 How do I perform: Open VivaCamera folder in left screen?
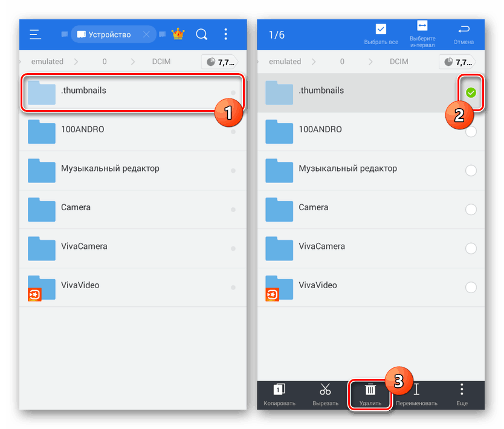pos(133,248)
